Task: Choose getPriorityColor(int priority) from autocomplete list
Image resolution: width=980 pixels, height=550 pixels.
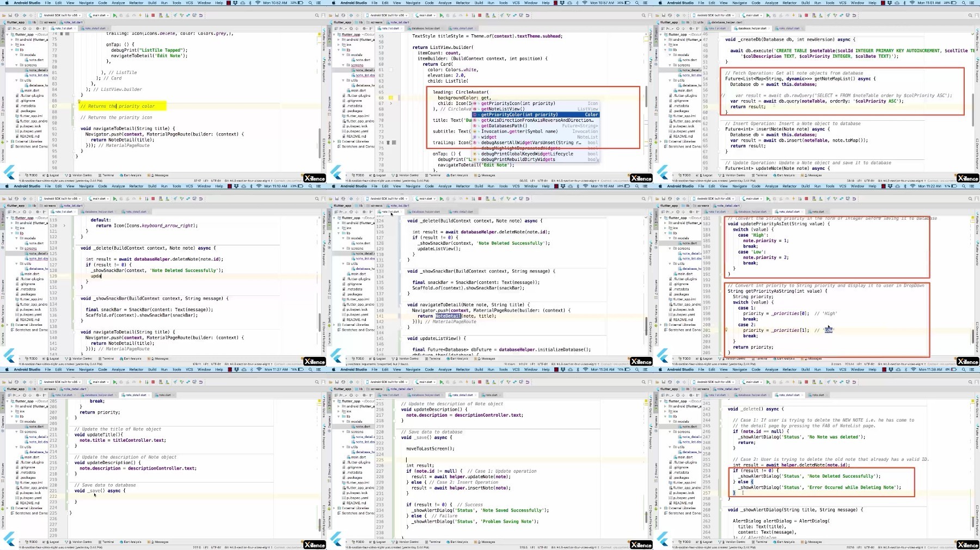Action: pos(536,114)
